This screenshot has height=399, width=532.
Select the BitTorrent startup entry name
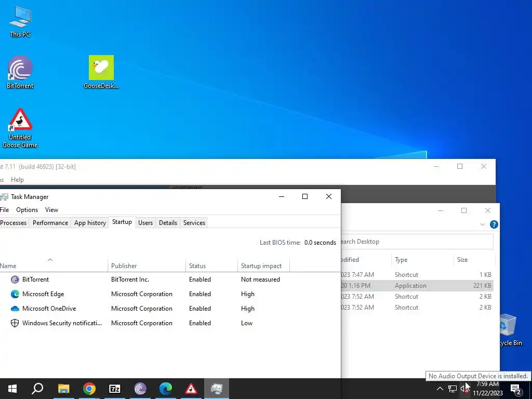[x=36, y=279]
